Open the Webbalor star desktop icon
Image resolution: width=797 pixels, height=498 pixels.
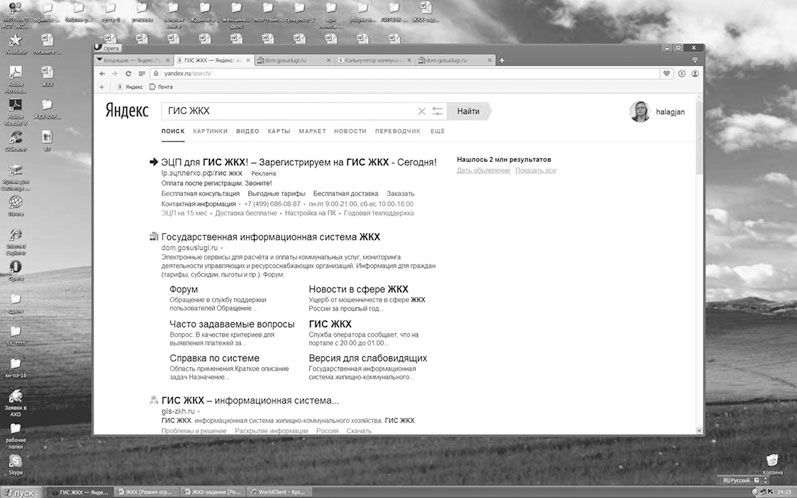(15, 44)
